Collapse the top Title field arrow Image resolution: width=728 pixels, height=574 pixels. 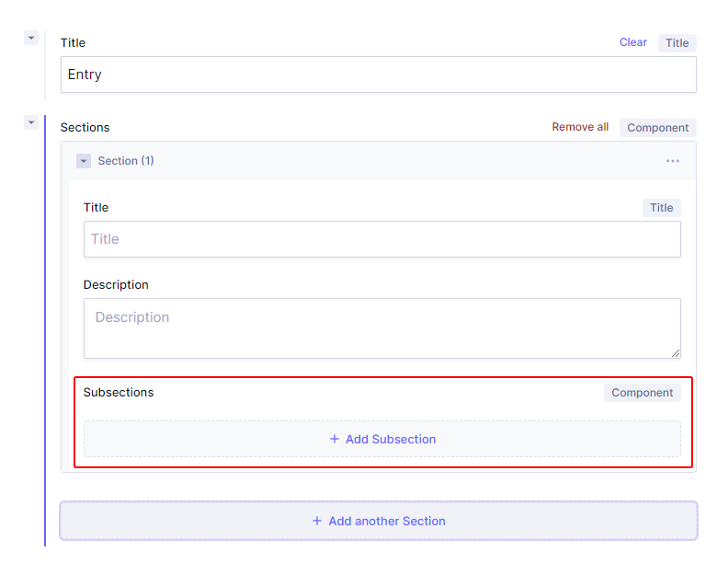[31, 38]
